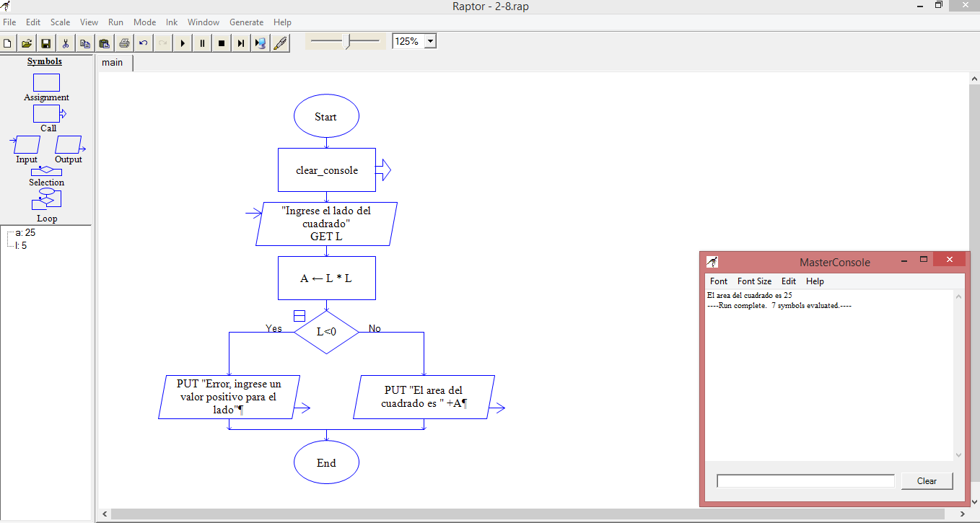Select the GET L input parallelogram
The image size is (980, 523).
tap(326, 224)
